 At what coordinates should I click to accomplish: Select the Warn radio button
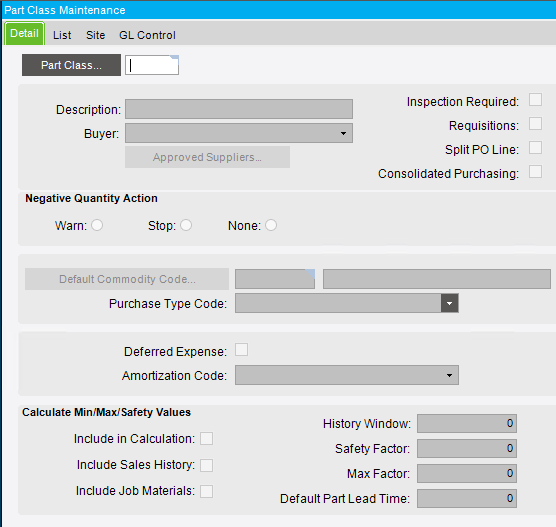97,225
